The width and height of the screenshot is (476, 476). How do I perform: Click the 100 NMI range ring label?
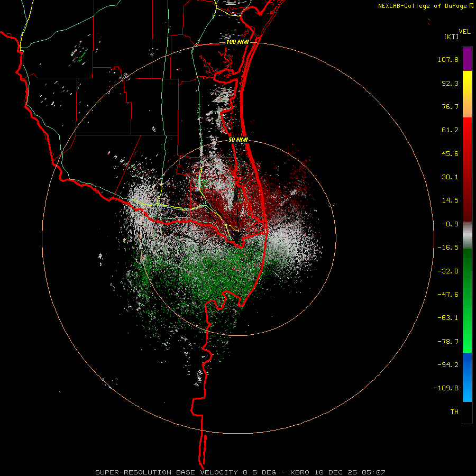coord(237,42)
